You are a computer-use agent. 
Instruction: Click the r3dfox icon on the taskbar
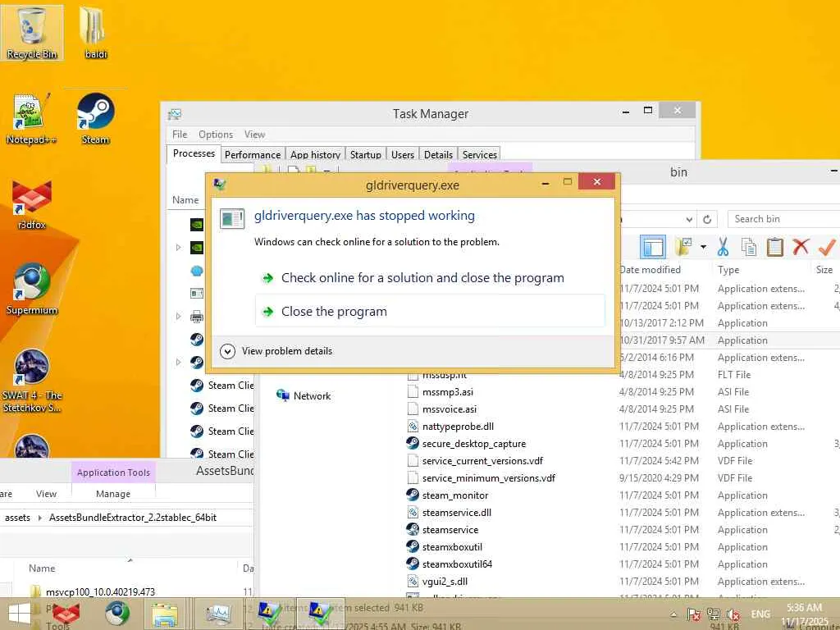pyautogui.click(x=66, y=614)
